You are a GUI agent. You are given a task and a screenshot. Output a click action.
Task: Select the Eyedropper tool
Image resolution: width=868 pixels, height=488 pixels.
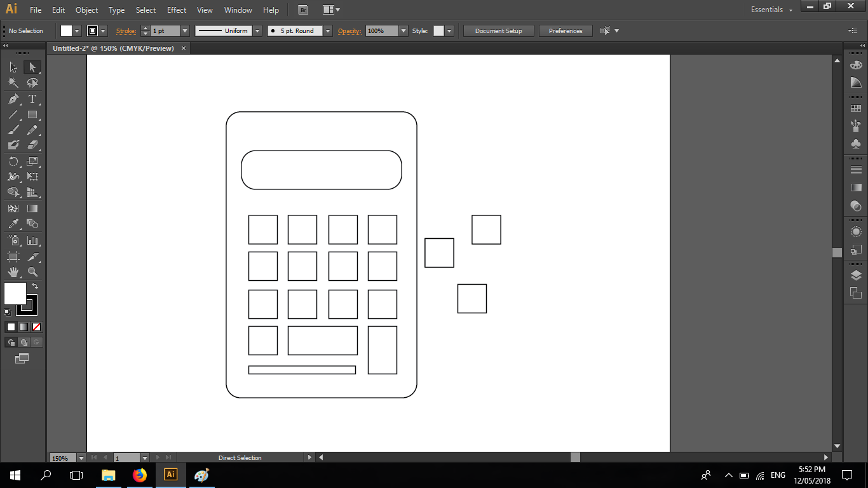(13, 224)
